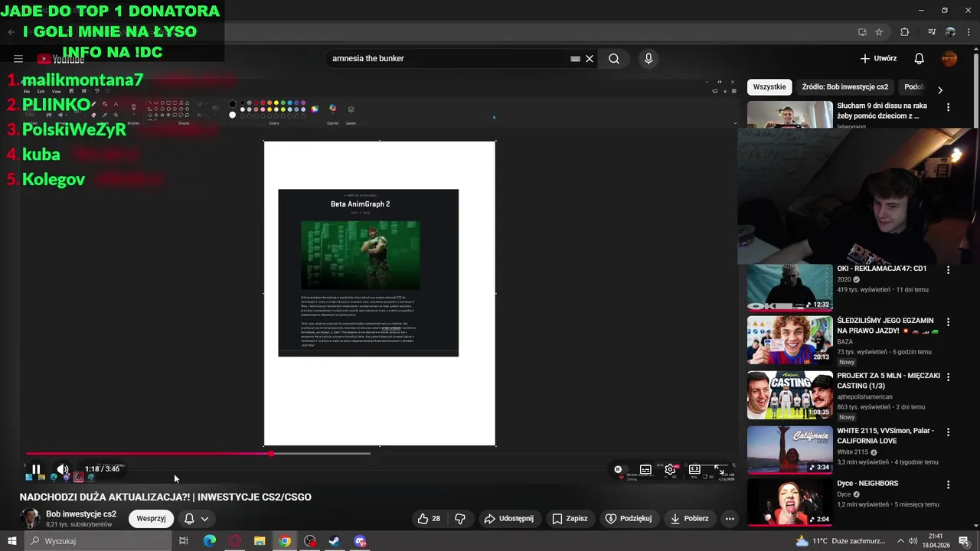Open the on-screen keyboard icon in search

[575, 59]
